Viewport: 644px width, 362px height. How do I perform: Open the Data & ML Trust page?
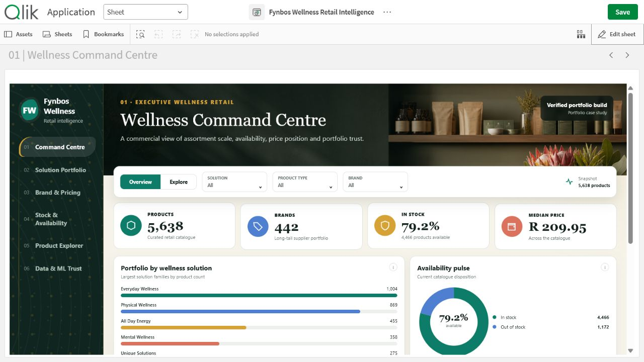[x=57, y=268]
